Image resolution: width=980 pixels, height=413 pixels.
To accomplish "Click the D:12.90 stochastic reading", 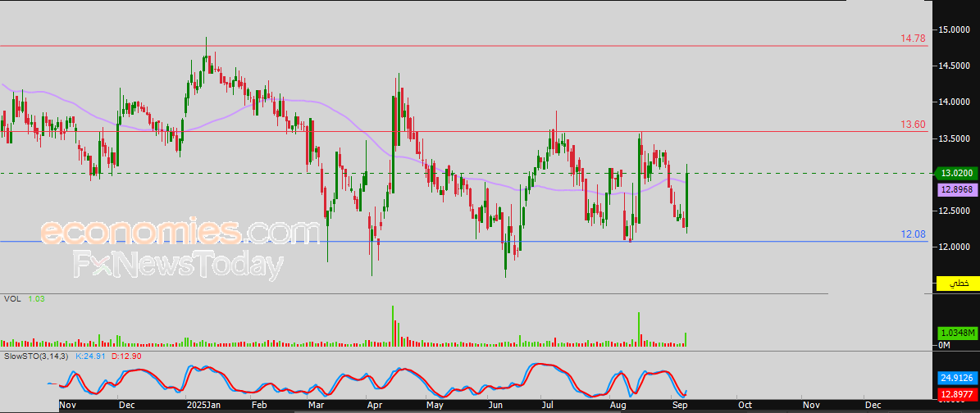I will click(127, 356).
